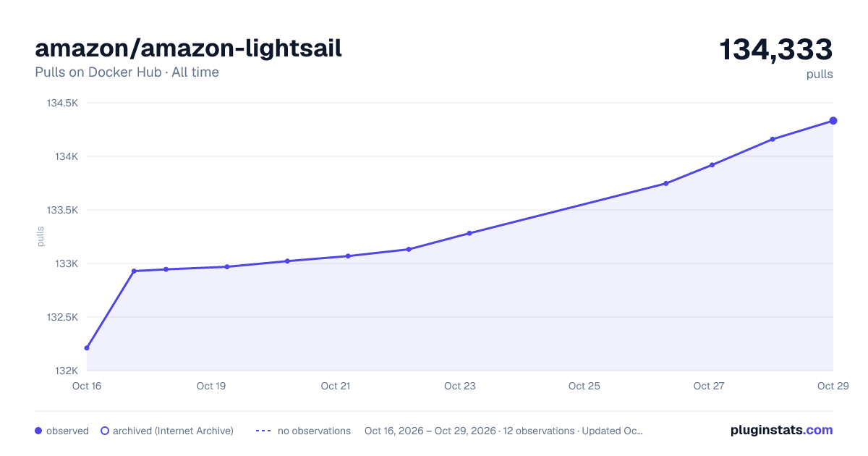Select the data point above Oct 27

(712, 165)
